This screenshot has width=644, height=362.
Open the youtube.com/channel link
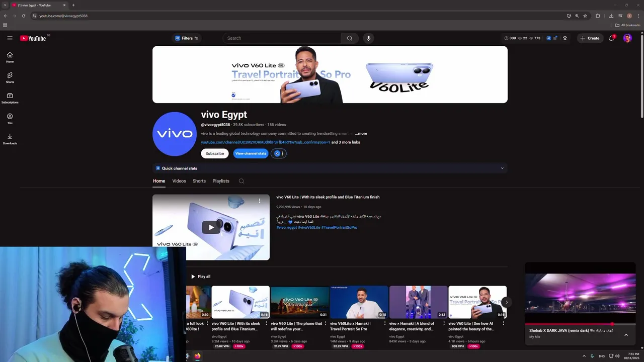266,142
